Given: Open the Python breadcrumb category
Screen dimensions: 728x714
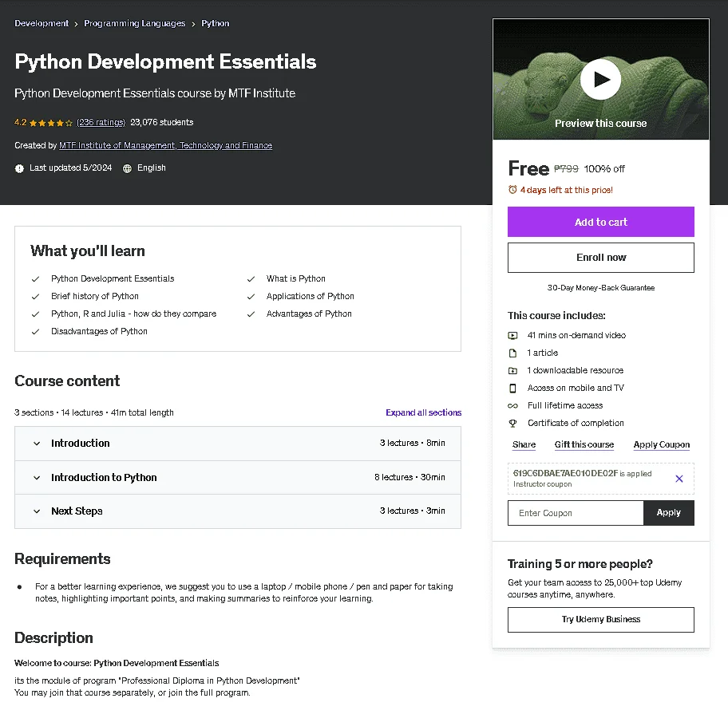Looking at the screenshot, I should tap(215, 23).
